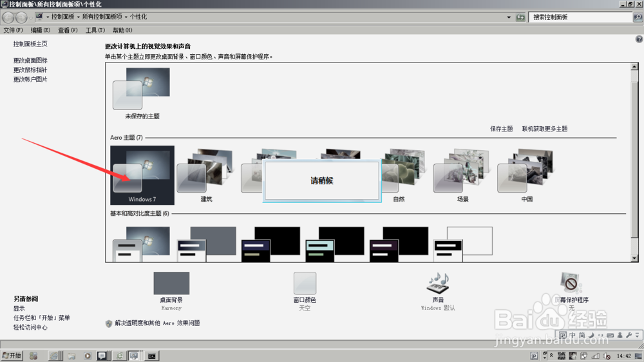Viewport: 644px width, 362px height.
Task: Open 更改桌面图标 link
Action: 30,61
